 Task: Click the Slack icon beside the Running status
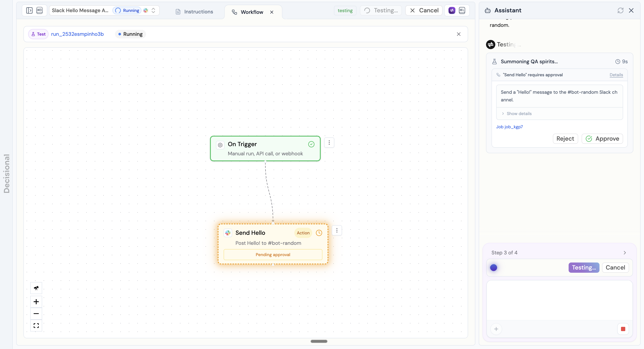pyautogui.click(x=146, y=10)
